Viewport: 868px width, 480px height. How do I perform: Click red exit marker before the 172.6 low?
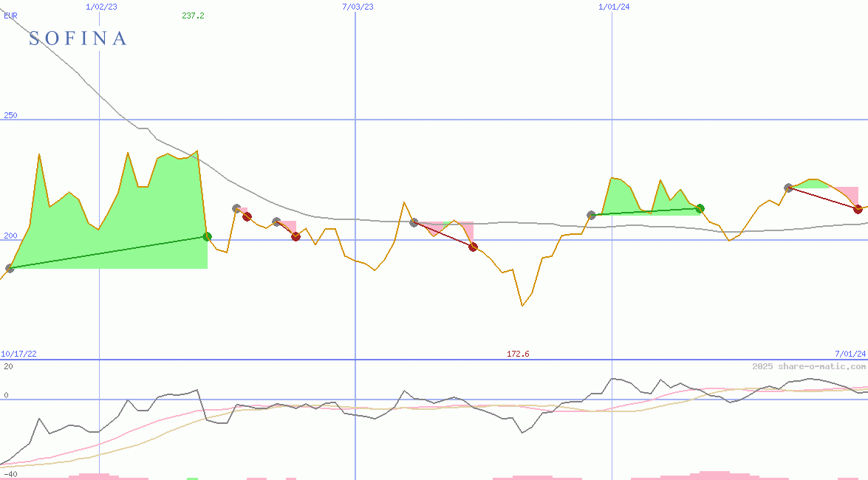click(473, 247)
